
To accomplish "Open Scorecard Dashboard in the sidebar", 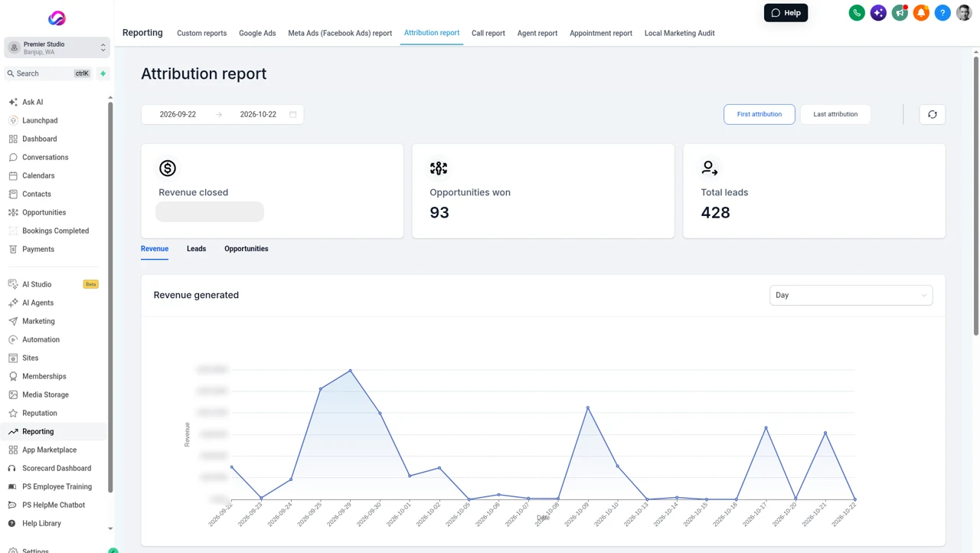I will click(55, 468).
